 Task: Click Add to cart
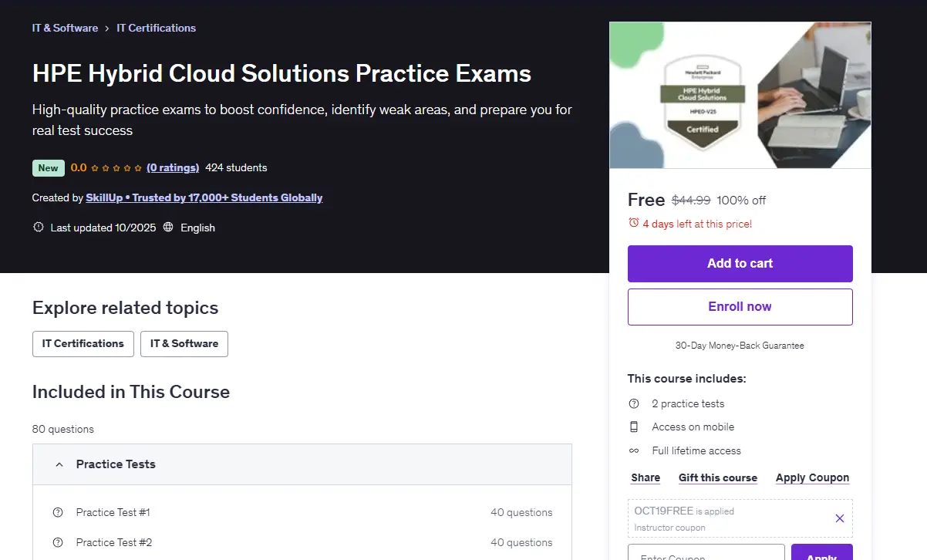click(x=740, y=264)
